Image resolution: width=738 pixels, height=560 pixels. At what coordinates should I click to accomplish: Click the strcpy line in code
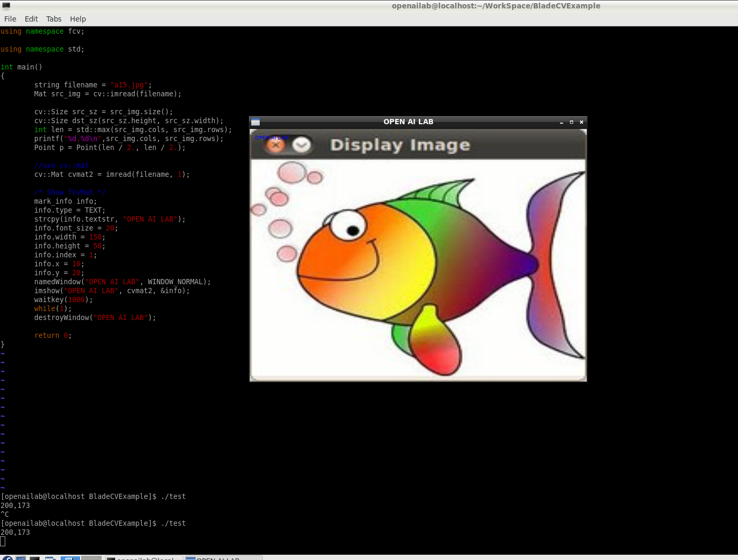pyautogui.click(x=110, y=219)
